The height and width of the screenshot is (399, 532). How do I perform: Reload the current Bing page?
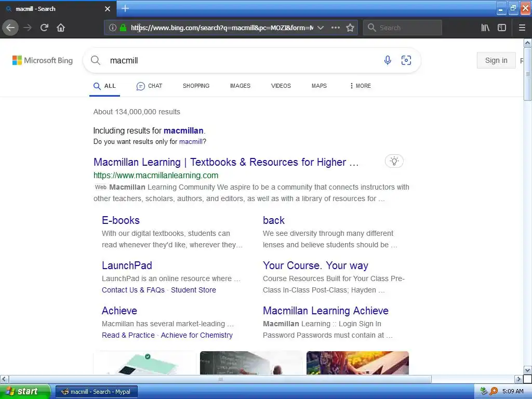[45, 28]
